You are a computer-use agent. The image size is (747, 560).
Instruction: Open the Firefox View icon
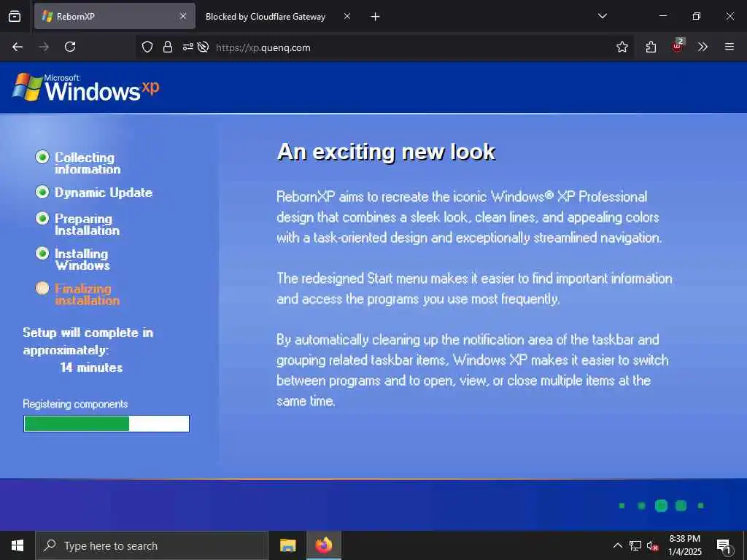15,16
